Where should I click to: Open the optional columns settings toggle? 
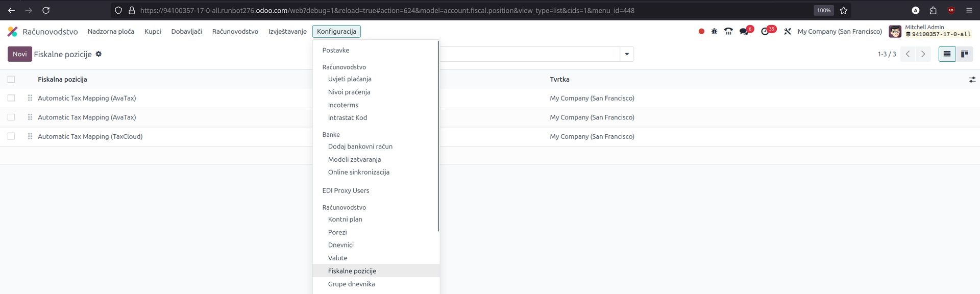pyautogui.click(x=972, y=79)
